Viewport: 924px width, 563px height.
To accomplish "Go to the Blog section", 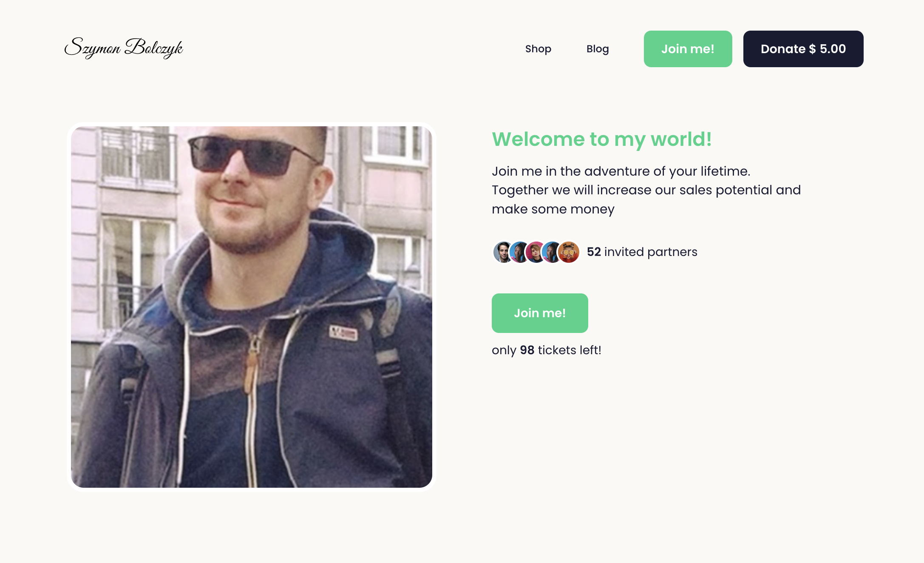I will [598, 49].
